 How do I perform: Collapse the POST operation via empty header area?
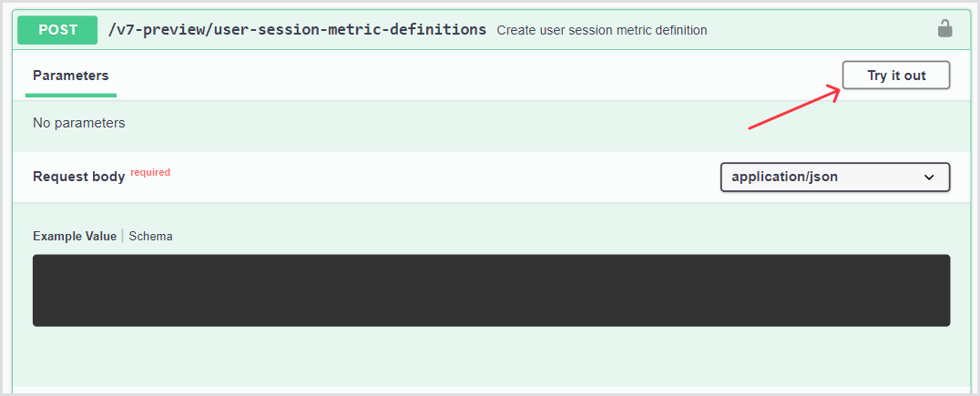point(820,30)
